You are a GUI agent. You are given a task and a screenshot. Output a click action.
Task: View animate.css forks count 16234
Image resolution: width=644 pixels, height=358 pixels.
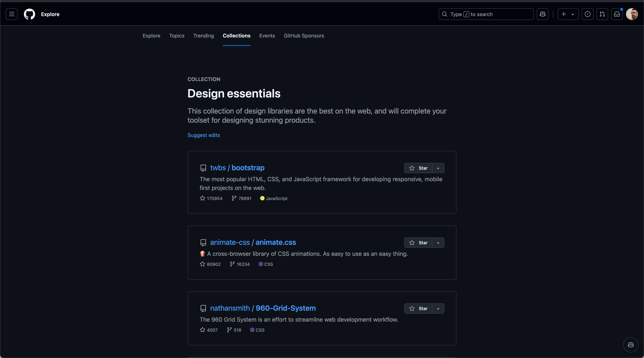pos(240,264)
